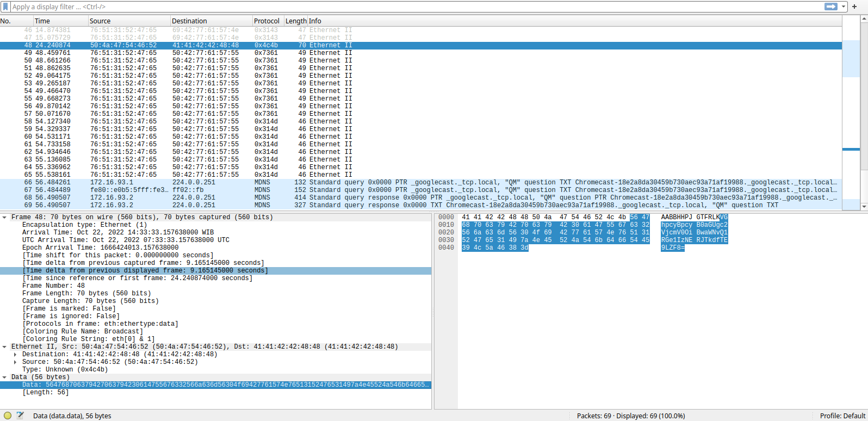Add a display filter button with plus
868x421 pixels.
[x=854, y=7]
